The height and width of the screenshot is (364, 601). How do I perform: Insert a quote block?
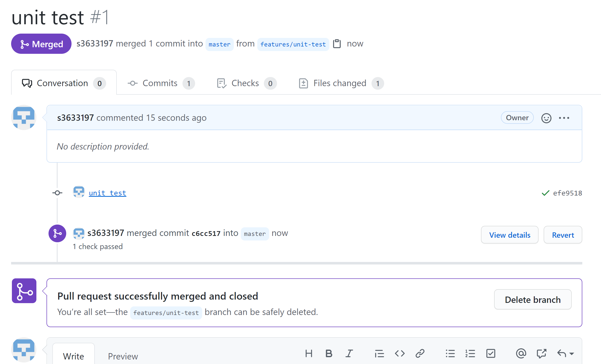[379, 353]
